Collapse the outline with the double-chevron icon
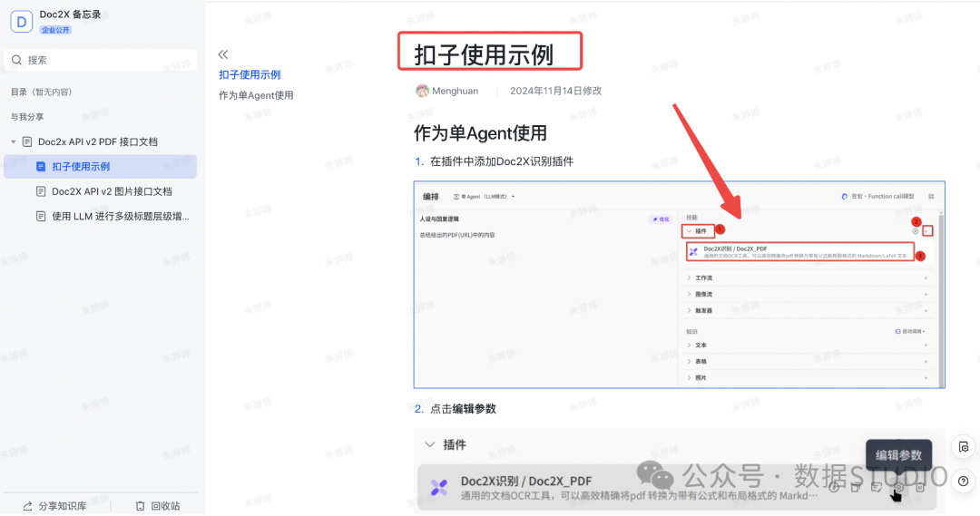 click(x=223, y=54)
